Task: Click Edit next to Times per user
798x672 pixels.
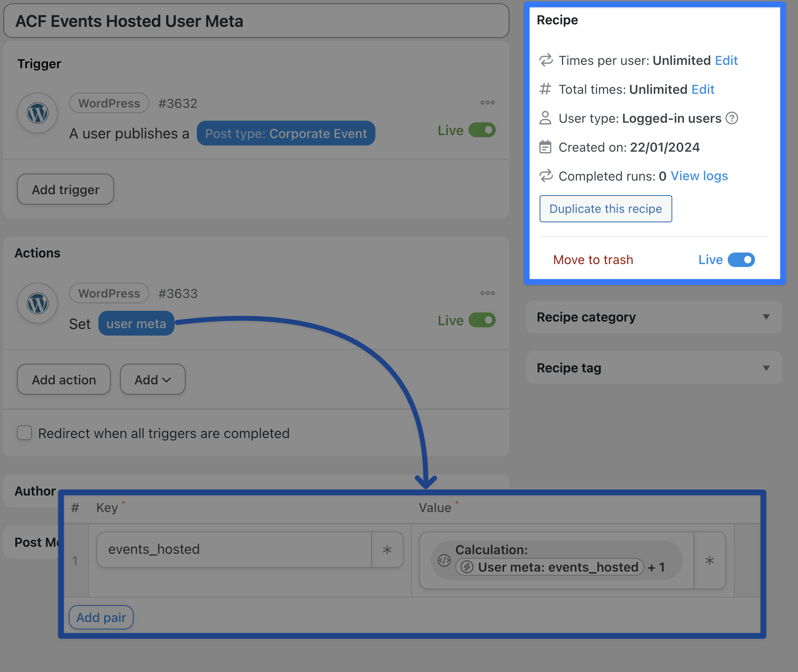Action: pyautogui.click(x=726, y=60)
